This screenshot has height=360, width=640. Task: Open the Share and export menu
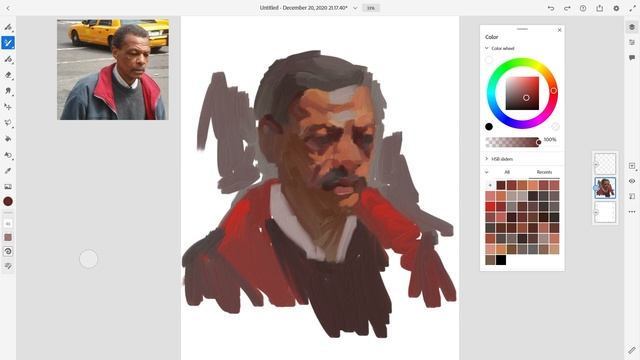(x=600, y=8)
